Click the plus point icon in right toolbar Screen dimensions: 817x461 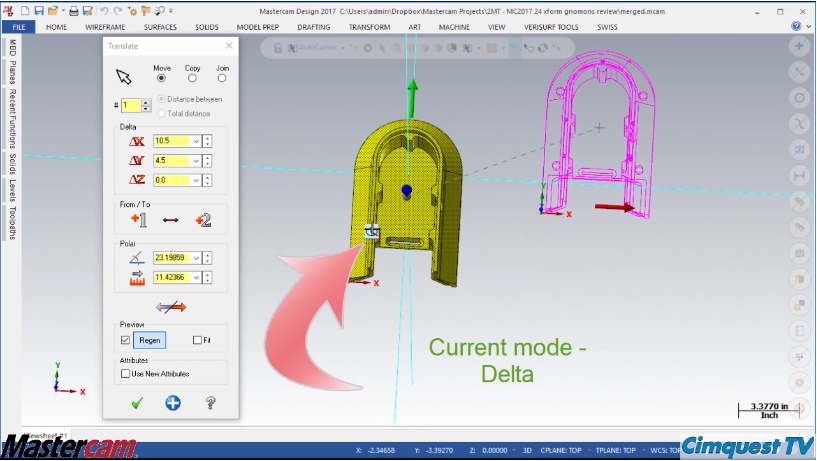[x=799, y=46]
